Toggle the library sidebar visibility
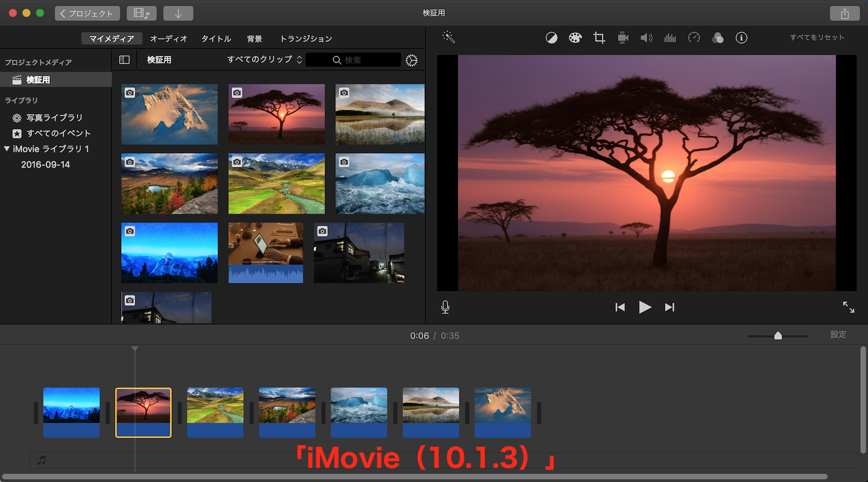 point(124,60)
